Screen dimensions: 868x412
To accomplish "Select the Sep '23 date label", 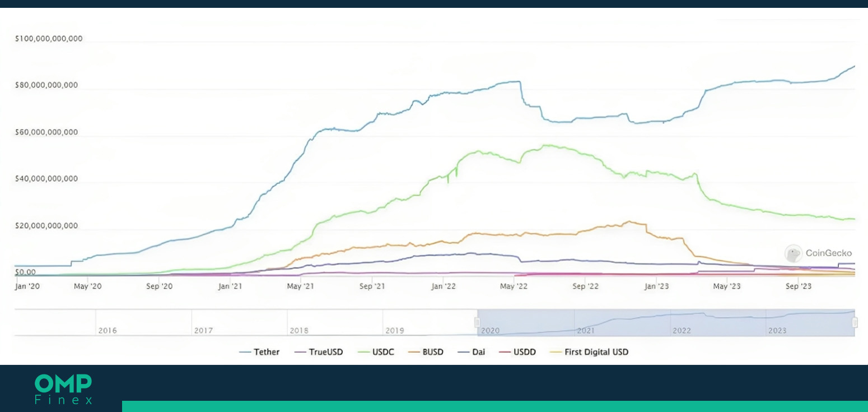I will (x=799, y=286).
